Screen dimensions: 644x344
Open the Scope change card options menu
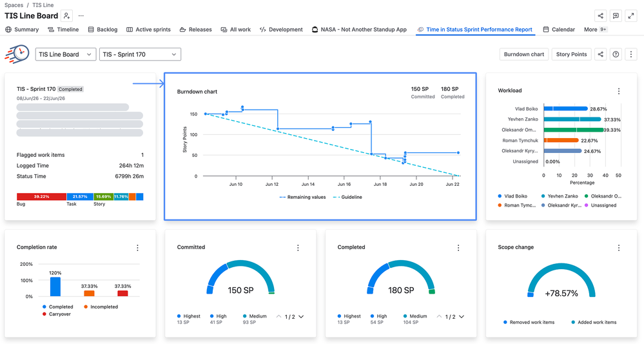(x=618, y=247)
